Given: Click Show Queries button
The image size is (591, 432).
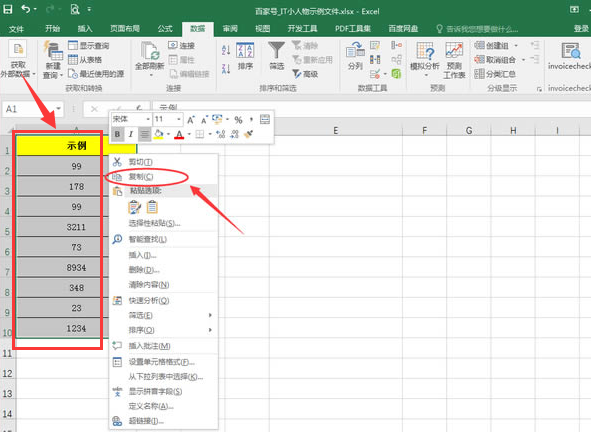Looking at the screenshot, I should (x=89, y=46).
